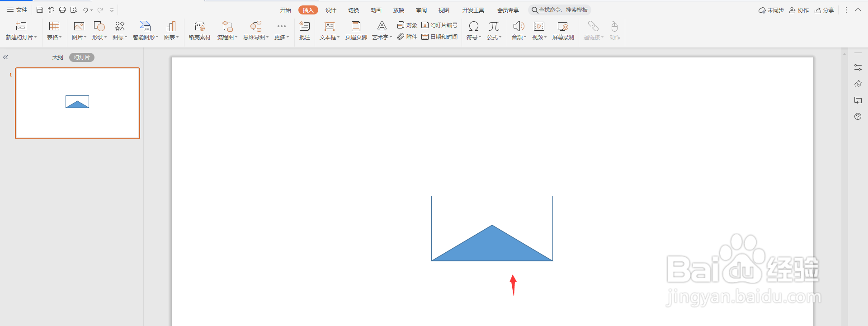Select slide 1 thumbnail
Viewport: 868px width, 326px height.
78,103
